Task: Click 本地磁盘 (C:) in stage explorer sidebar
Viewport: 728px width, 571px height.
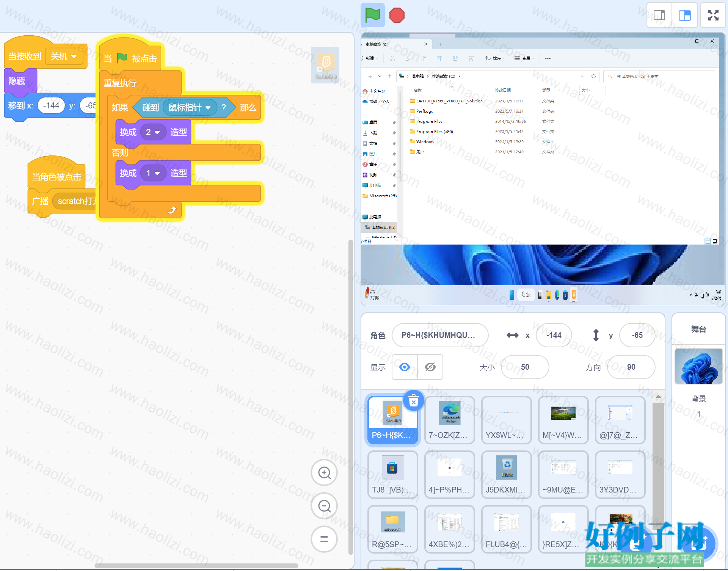Action: tap(380, 227)
